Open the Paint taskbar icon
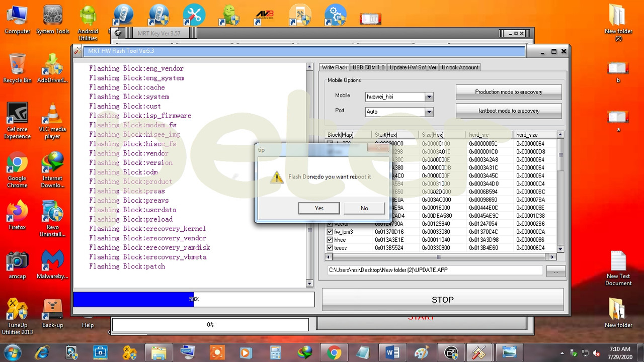 coord(422,352)
